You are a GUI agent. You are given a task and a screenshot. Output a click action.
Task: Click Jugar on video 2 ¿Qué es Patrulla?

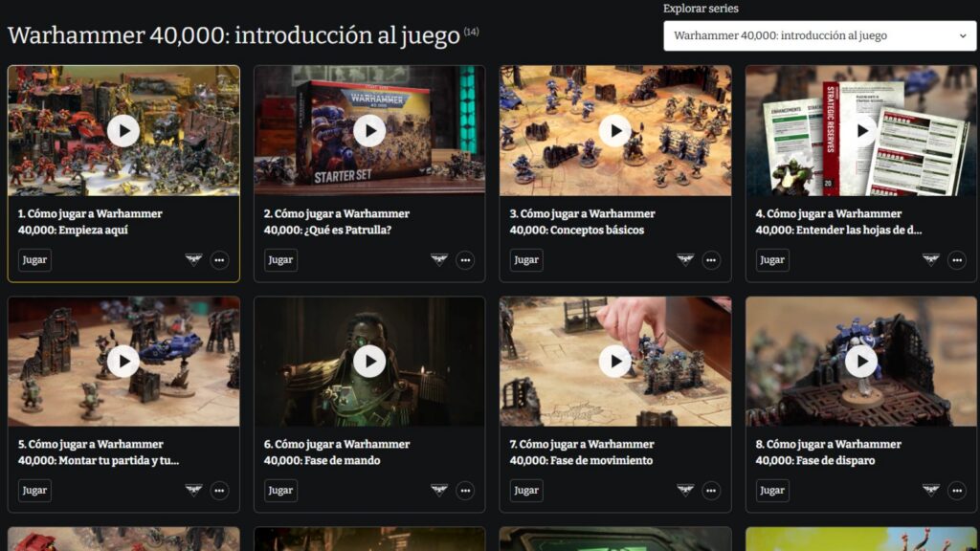click(x=280, y=260)
